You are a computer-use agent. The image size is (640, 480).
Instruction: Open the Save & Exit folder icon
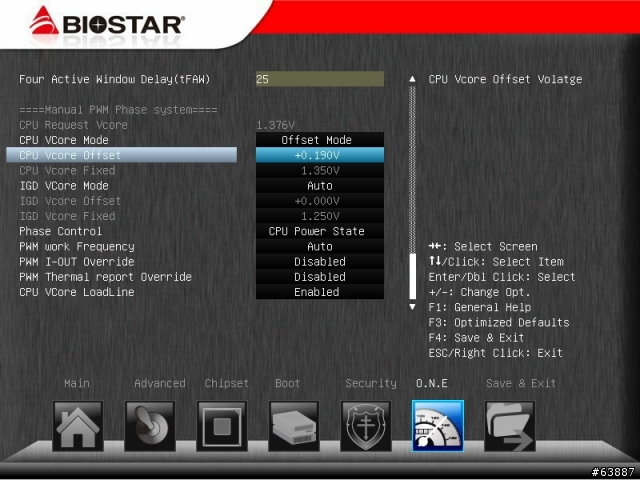point(510,426)
